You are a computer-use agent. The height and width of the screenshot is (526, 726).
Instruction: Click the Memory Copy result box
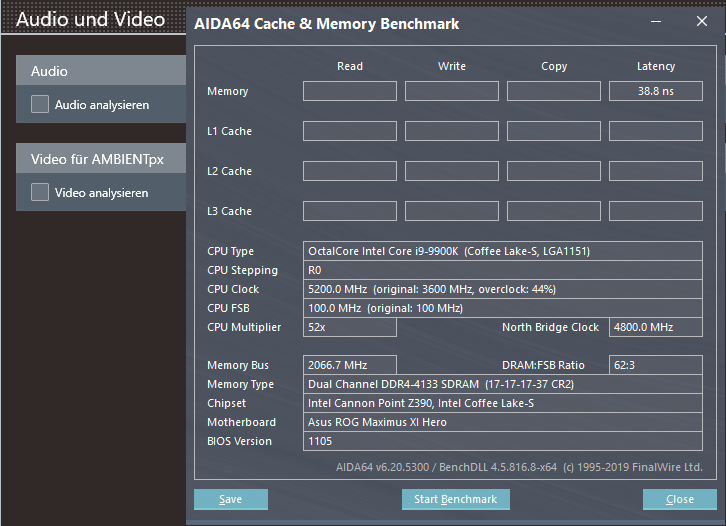554,91
